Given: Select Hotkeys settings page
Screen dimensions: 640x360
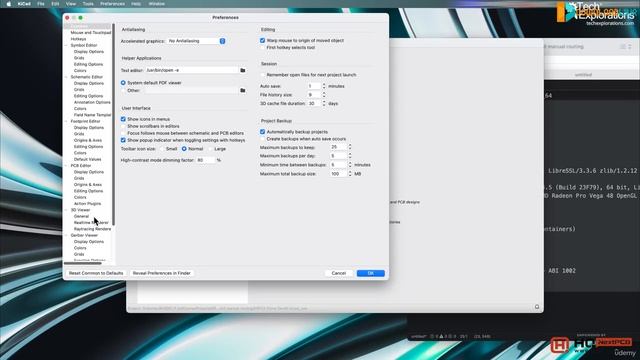Looking at the screenshot, I should [78, 39].
